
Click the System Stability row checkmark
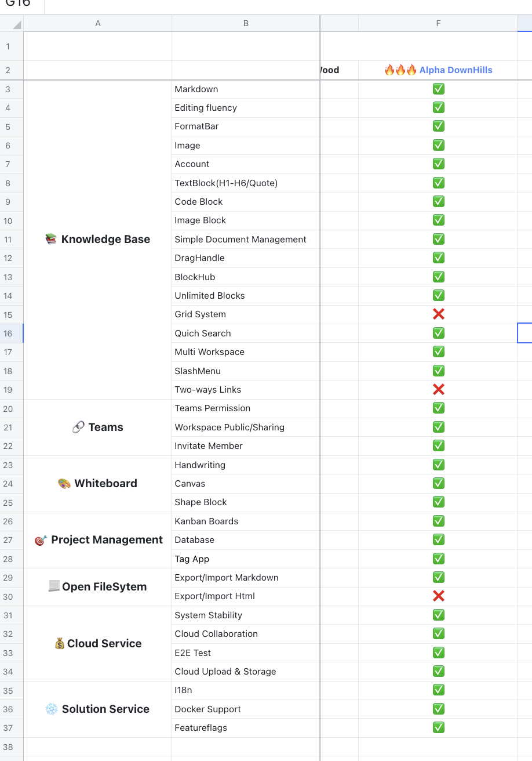[439, 615]
